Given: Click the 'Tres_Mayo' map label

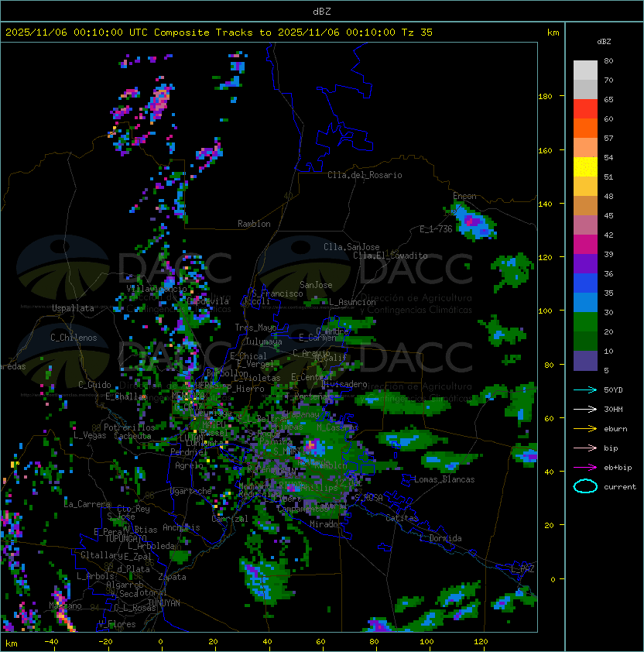Looking at the screenshot, I should click(x=255, y=328).
